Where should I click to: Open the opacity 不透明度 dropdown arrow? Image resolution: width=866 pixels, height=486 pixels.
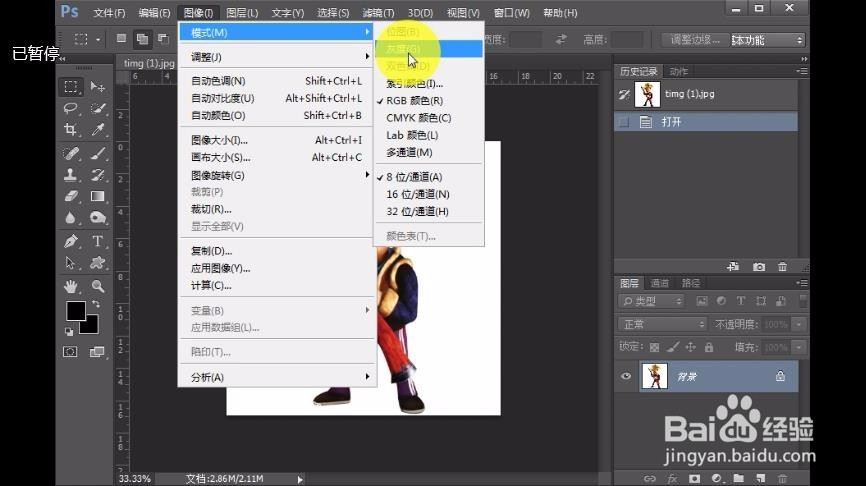coord(799,324)
